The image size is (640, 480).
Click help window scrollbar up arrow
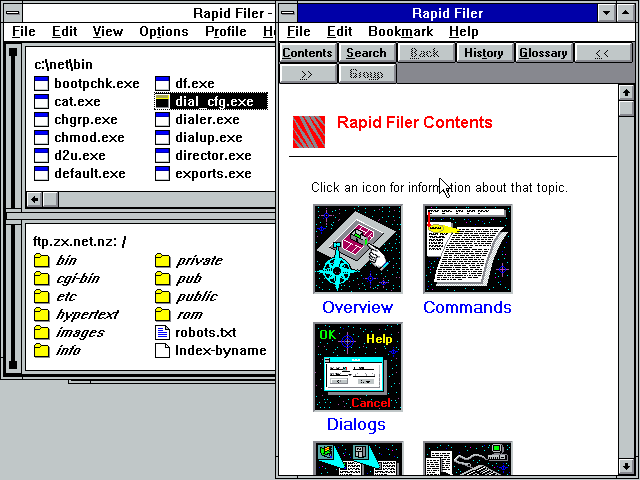click(x=626, y=93)
